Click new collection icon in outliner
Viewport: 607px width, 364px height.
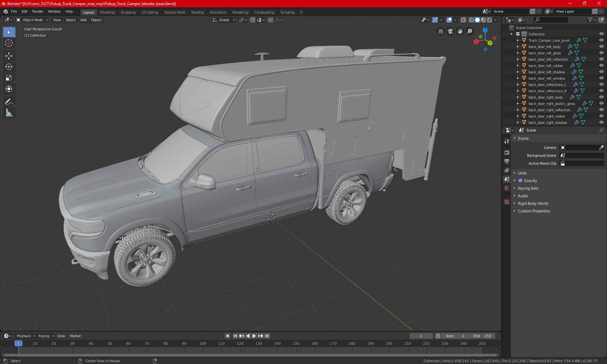(601, 20)
